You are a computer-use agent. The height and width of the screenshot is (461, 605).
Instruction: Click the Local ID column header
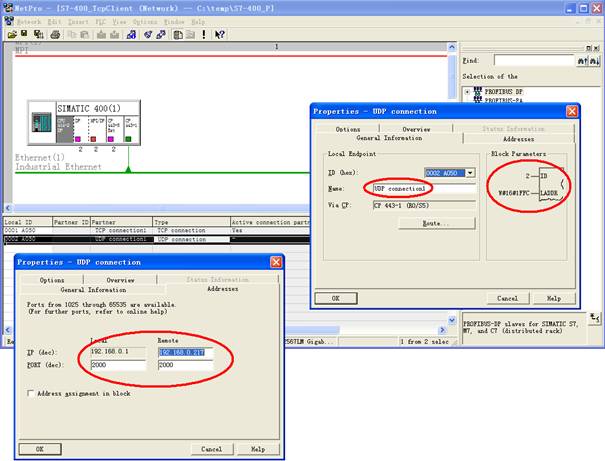point(27,222)
